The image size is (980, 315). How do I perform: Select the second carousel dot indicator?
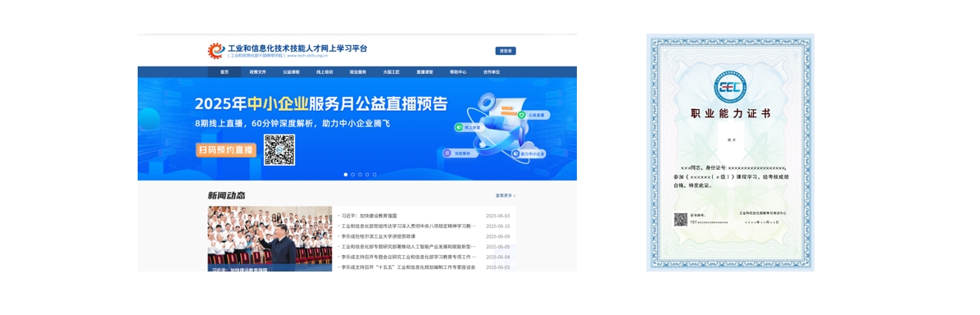[x=353, y=175]
